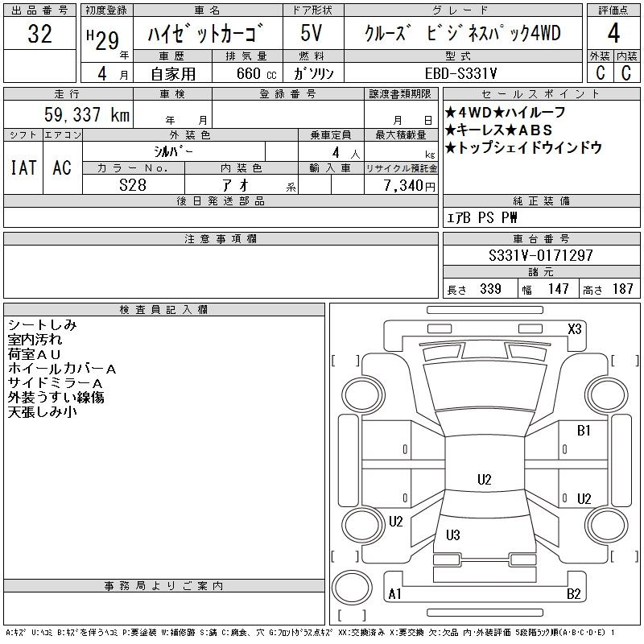Click the 注意事項欄 notes header
The height and width of the screenshot is (644, 644).
click(x=221, y=238)
